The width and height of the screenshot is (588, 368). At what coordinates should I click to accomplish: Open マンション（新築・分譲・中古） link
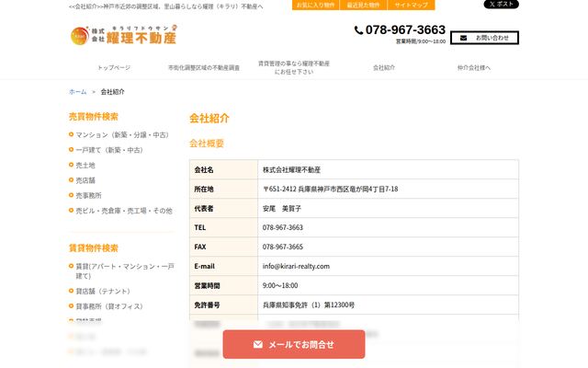pyautogui.click(x=122, y=135)
